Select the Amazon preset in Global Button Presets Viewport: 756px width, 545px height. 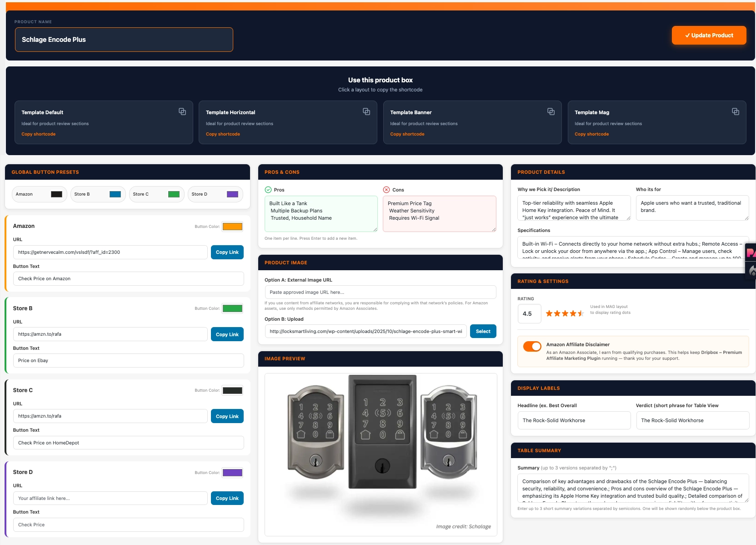tap(39, 194)
